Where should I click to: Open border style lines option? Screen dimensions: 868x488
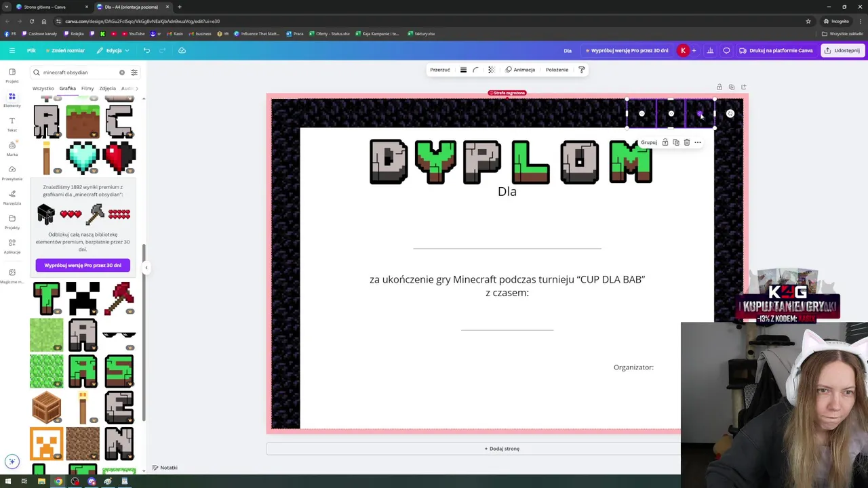[463, 70]
